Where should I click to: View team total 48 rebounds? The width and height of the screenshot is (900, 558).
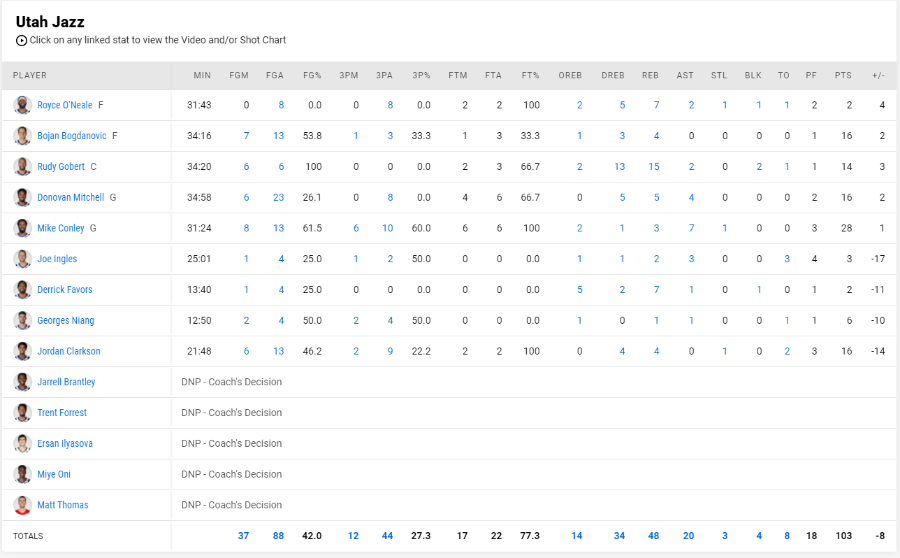point(653,536)
